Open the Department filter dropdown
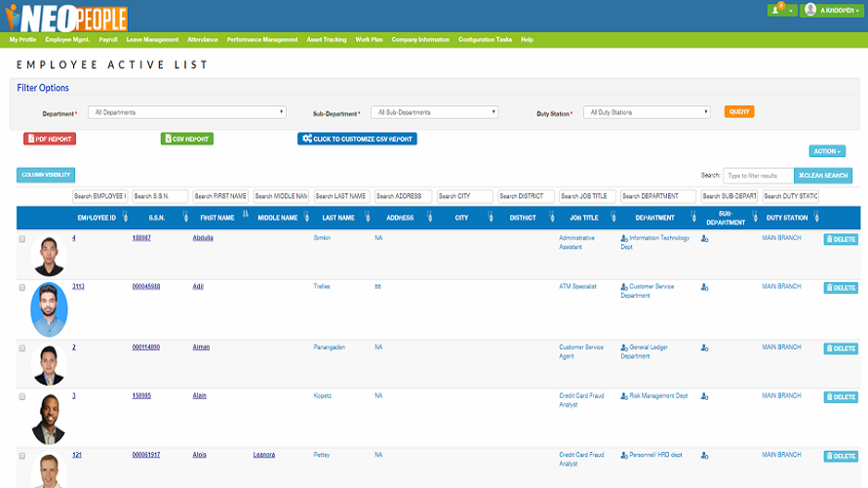Viewport: 868px width, 488px height. click(x=186, y=112)
